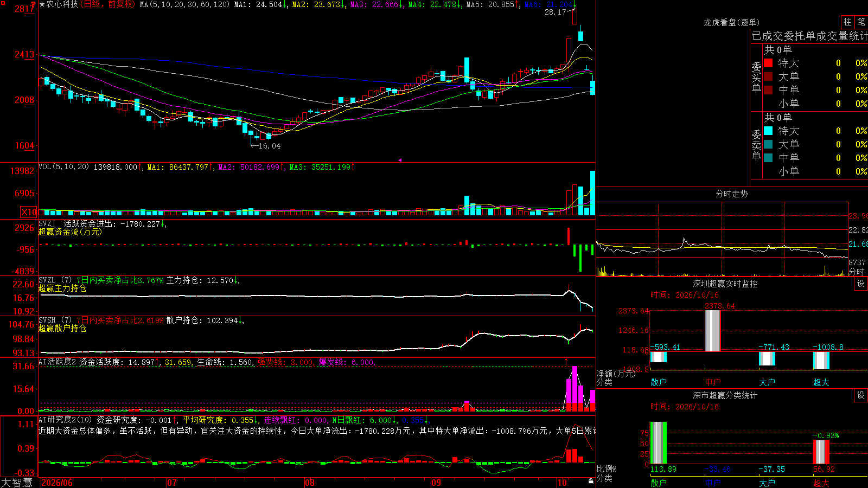This screenshot has width=868, height=488.
Task: Click the cyan 特大 sell order swatch
Action: (768, 131)
